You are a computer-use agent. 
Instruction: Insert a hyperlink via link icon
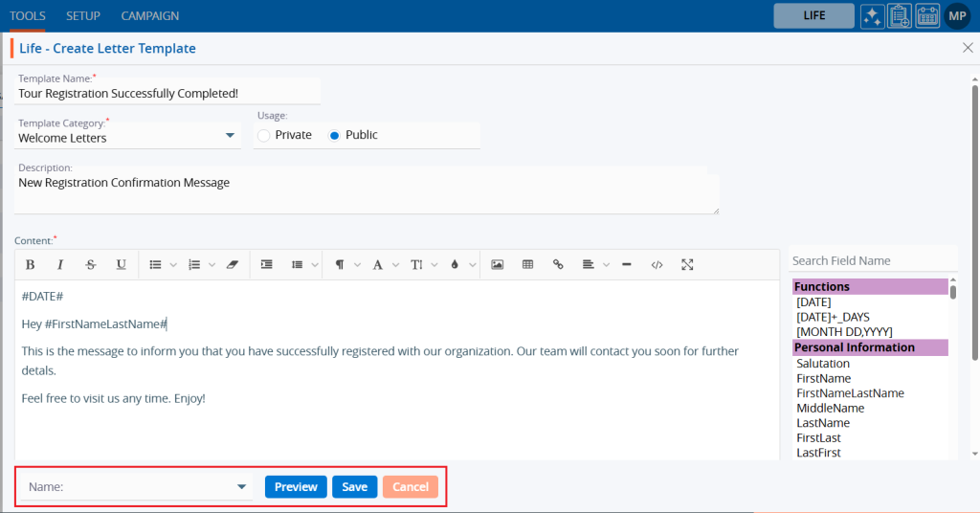(x=558, y=265)
